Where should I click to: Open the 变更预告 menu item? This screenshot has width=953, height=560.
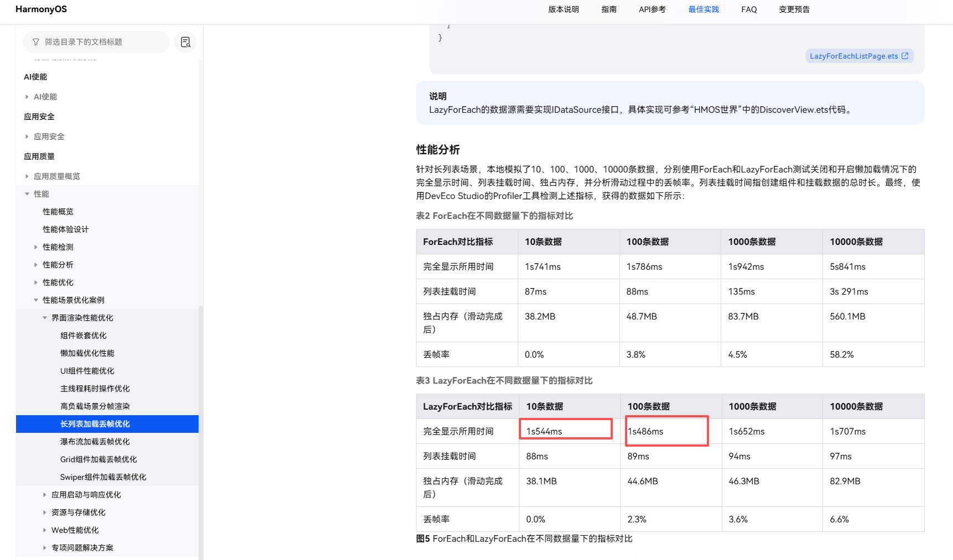click(794, 9)
